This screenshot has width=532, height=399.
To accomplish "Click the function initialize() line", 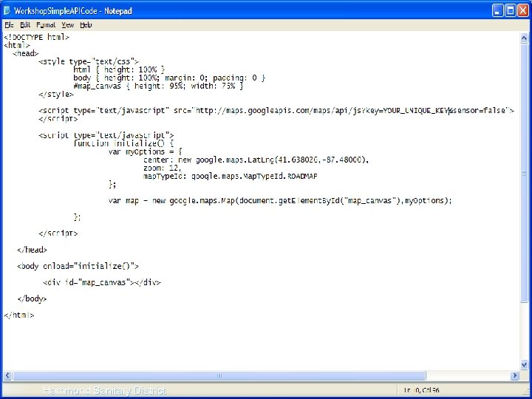I will 123,143.
